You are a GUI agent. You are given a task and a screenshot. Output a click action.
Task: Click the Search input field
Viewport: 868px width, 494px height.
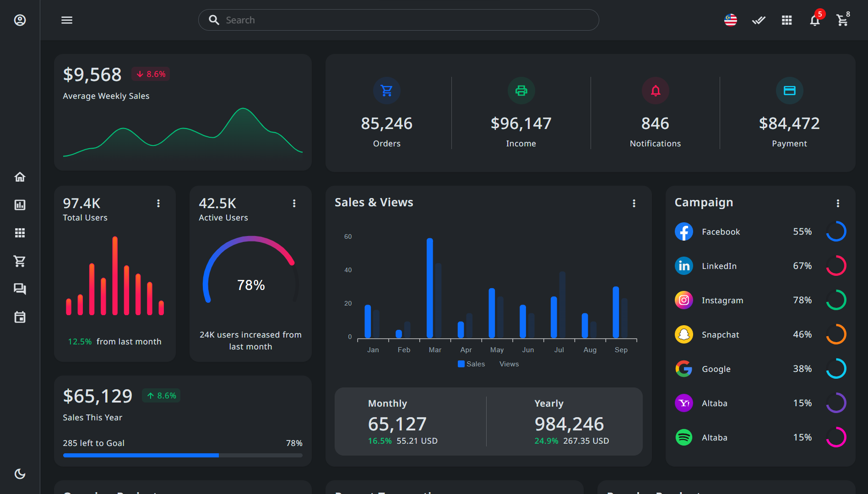(398, 20)
